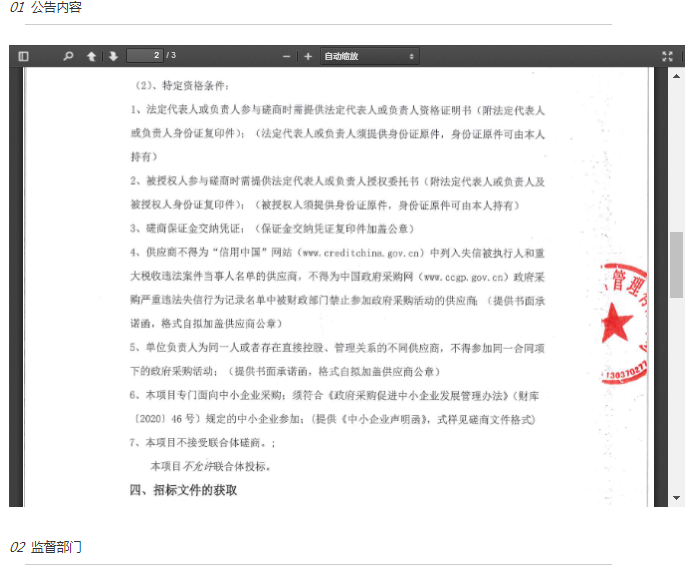Toggle the PDF sidebar panel
The width and height of the screenshot is (694, 569).
pyautogui.click(x=24, y=56)
